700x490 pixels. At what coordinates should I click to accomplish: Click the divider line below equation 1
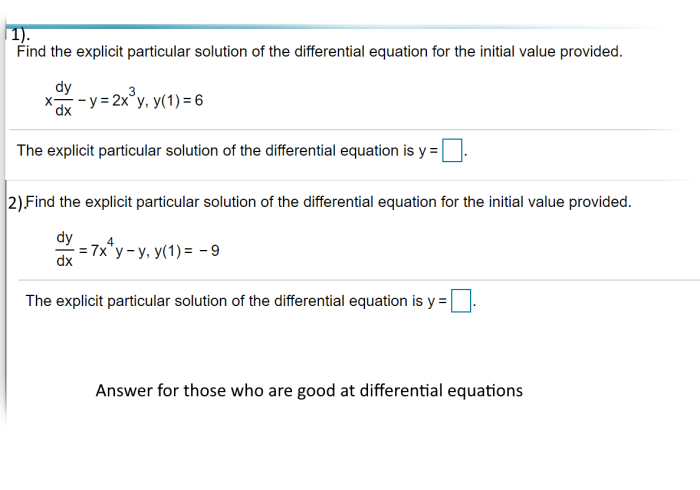pos(344,130)
